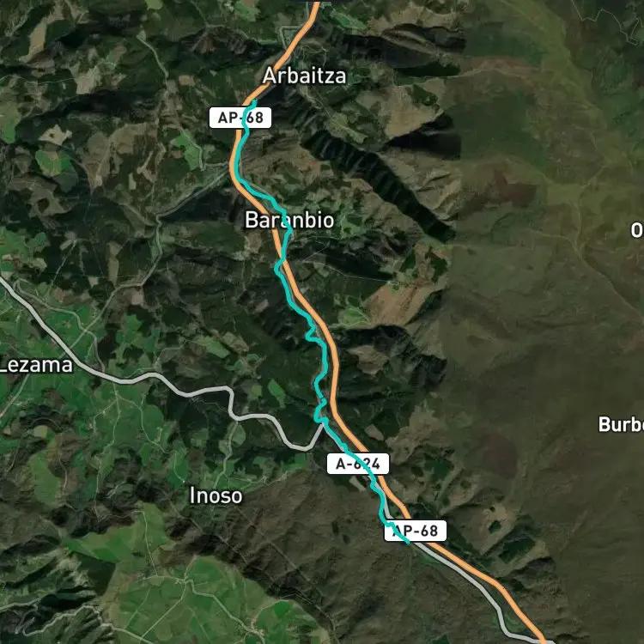Click the gray road at the left map edge
This screenshot has width=644, height=644.
(4, 284)
